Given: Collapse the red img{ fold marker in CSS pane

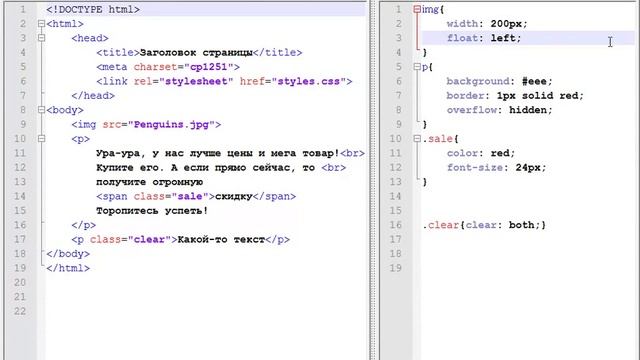Looking at the screenshot, I should pyautogui.click(x=417, y=9).
